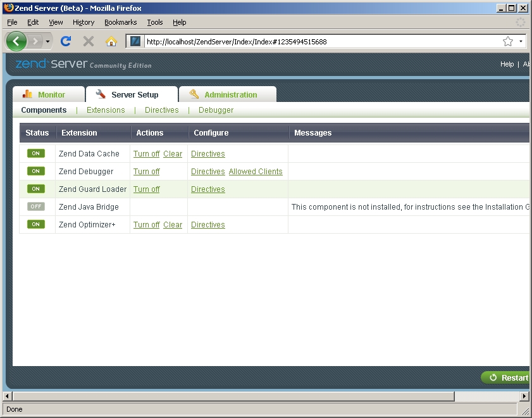Open the Bookmarks menu
This screenshot has height=418, width=532.
pos(120,22)
